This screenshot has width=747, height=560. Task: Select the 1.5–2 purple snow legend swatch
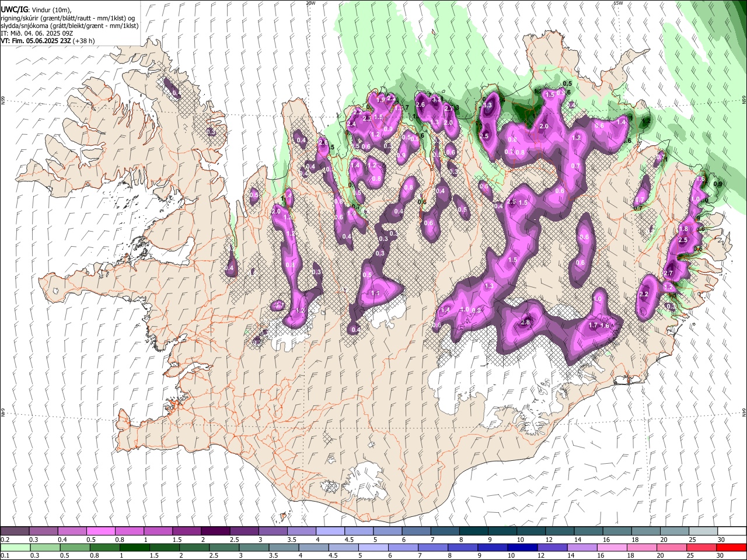click(187, 531)
